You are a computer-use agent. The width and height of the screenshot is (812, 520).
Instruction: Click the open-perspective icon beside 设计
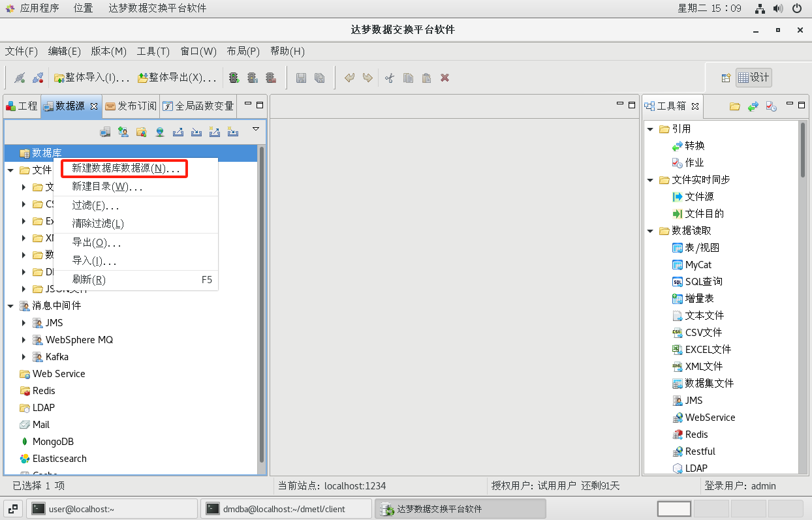point(725,78)
